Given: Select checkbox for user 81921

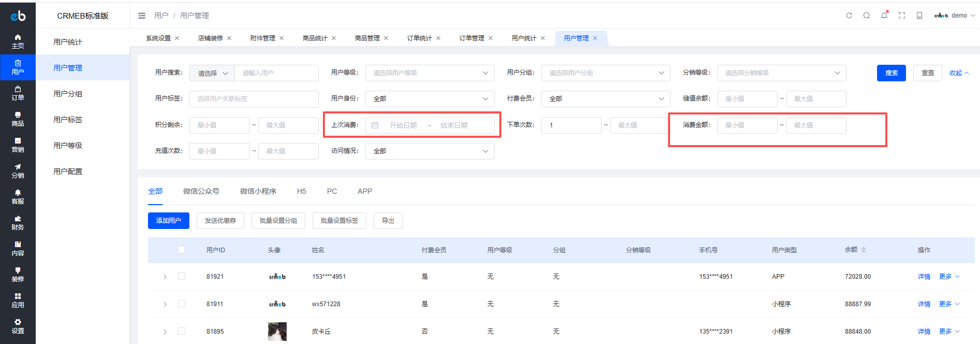Looking at the screenshot, I should pos(182,276).
